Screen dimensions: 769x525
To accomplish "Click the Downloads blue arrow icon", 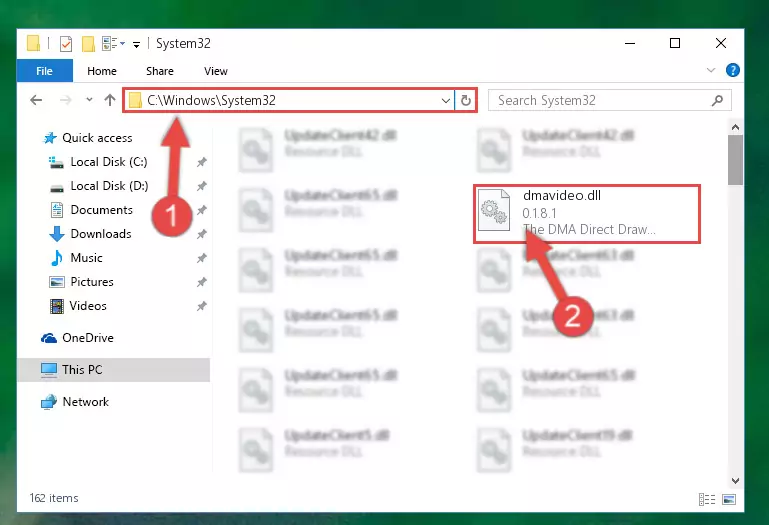I will point(57,234).
